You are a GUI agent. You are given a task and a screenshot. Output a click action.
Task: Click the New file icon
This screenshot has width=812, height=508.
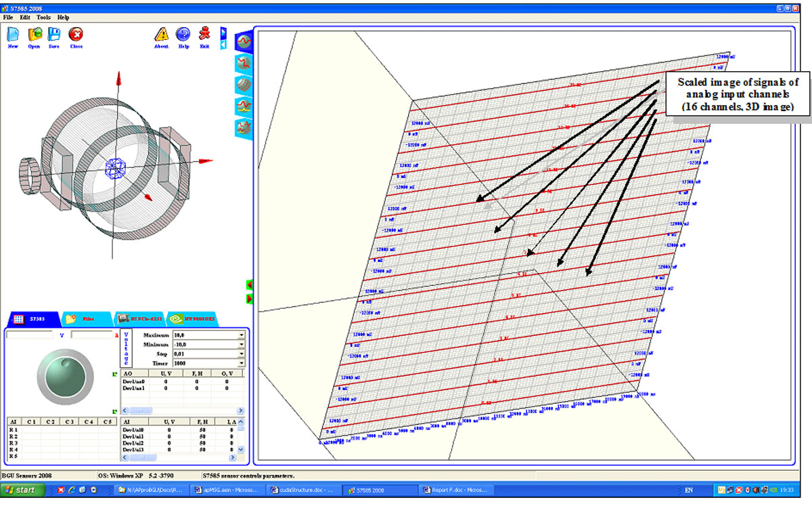pos(13,35)
